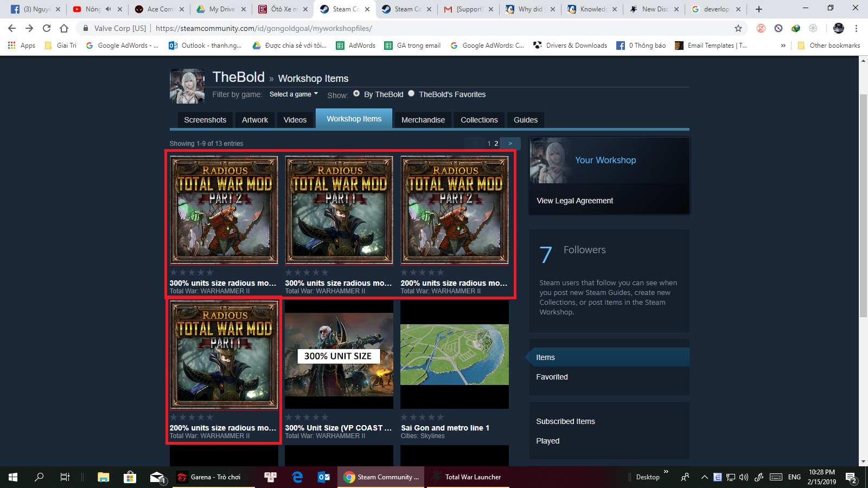Switch to the Guides tab
This screenshot has height=488, width=868.
(526, 120)
